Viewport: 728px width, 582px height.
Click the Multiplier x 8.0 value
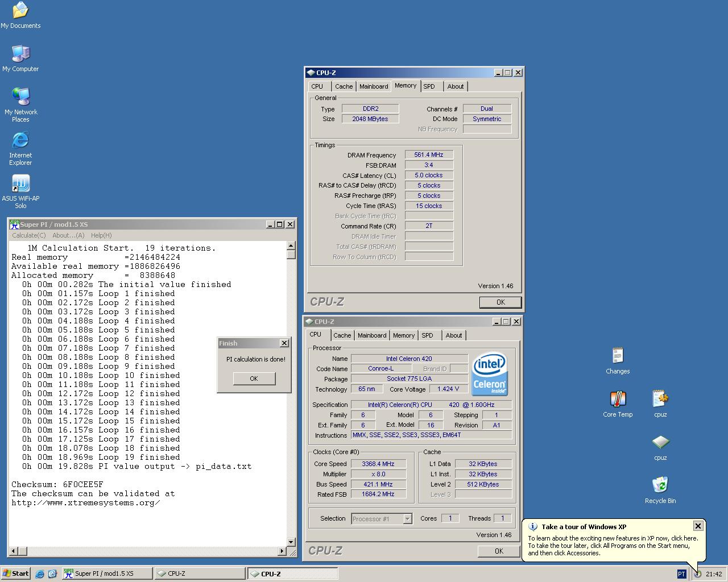click(378, 474)
